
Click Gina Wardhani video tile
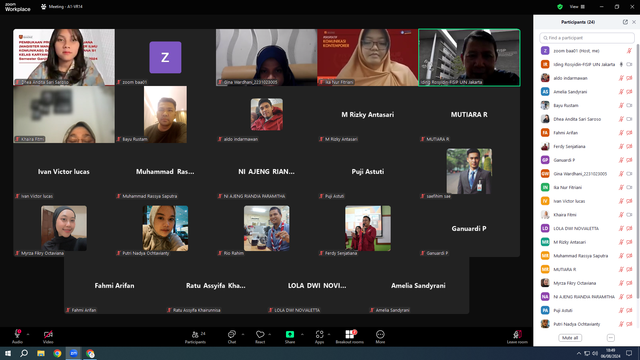[267, 57]
